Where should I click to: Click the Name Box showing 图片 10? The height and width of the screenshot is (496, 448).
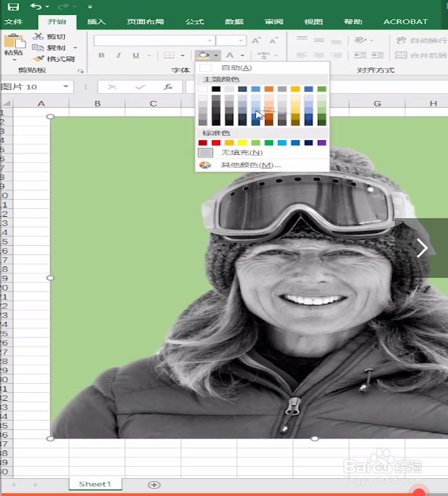30,87
